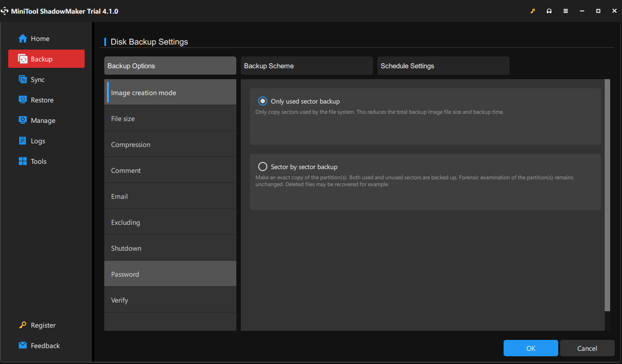Viewport: 622px width, 364px height.
Task: Open the Comment option
Action: (x=170, y=170)
